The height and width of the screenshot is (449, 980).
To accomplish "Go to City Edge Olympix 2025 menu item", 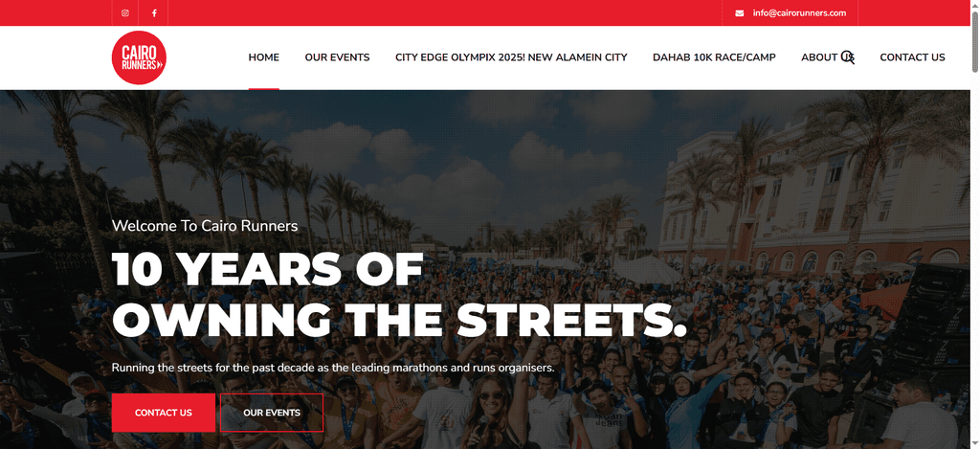I will pos(511,57).
